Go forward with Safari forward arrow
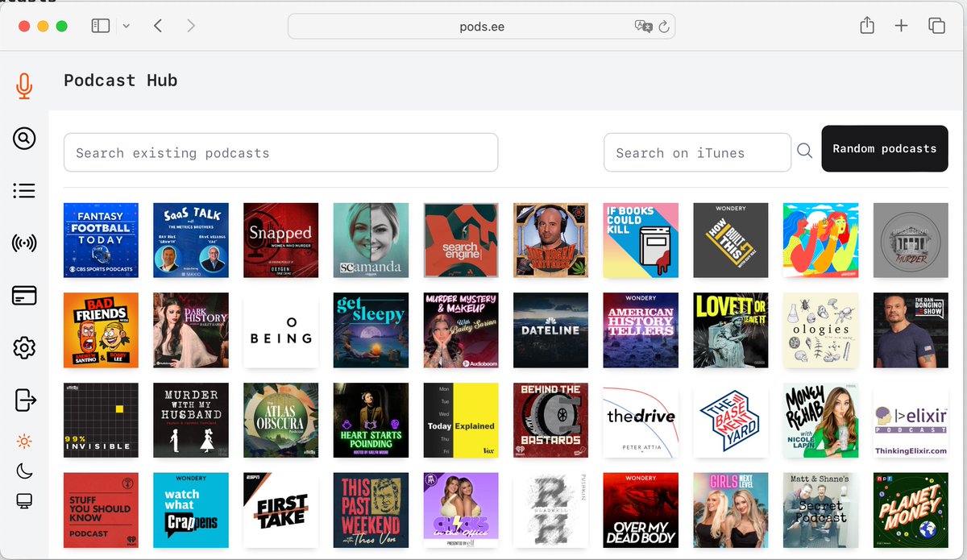 tap(191, 26)
